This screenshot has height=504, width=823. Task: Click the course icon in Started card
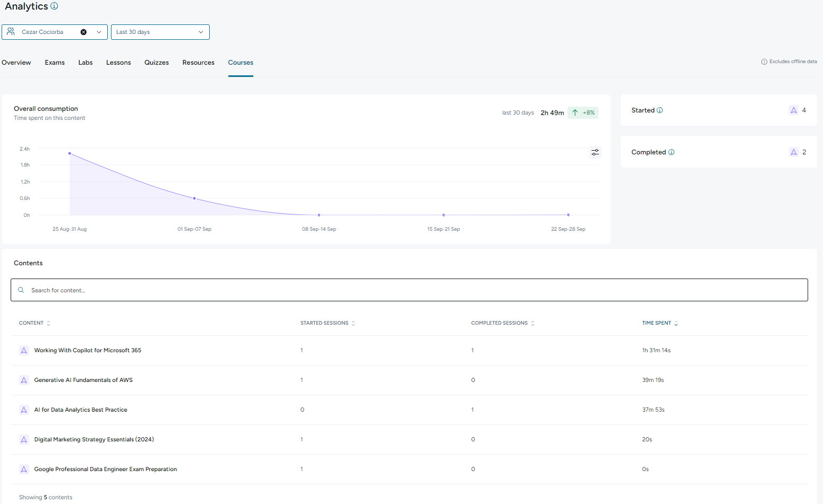(x=794, y=110)
